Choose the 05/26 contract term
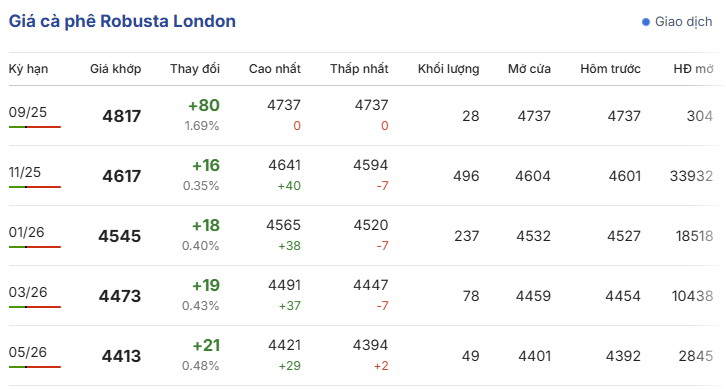Image resolution: width=726 pixels, height=389 pixels. 28,352
